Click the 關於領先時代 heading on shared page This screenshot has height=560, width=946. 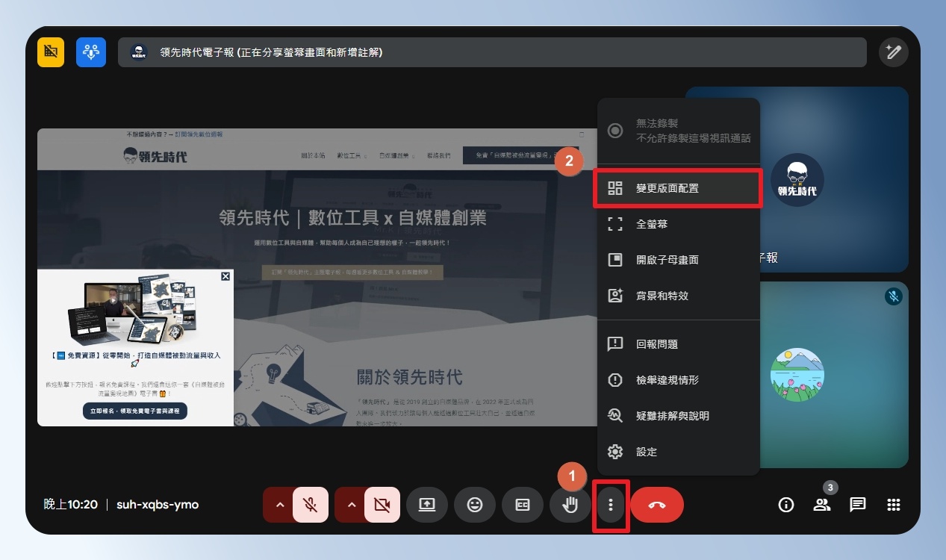tap(408, 376)
